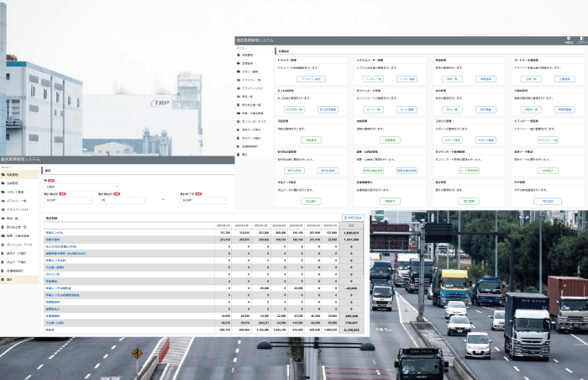The image size is (588, 380).
Task: Open settings via the gear icon in the dashboard header
Action: (x=570, y=40)
